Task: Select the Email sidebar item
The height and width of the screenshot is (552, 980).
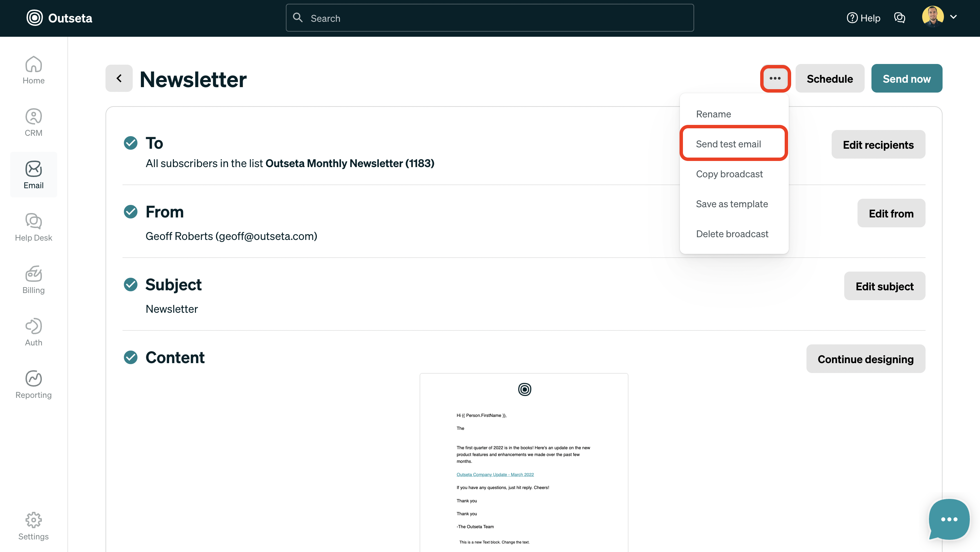Action: [33, 175]
